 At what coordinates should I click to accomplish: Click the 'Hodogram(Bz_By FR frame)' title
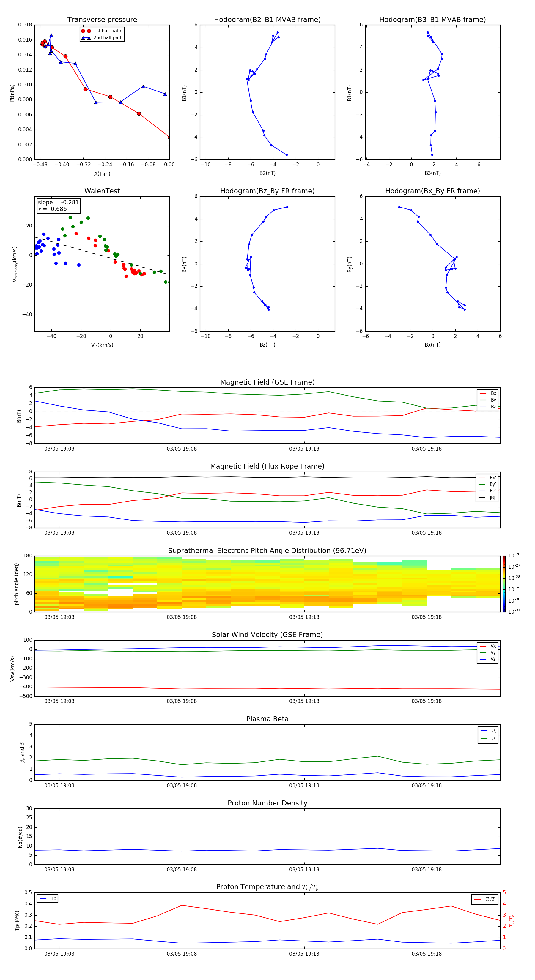[267, 191]
